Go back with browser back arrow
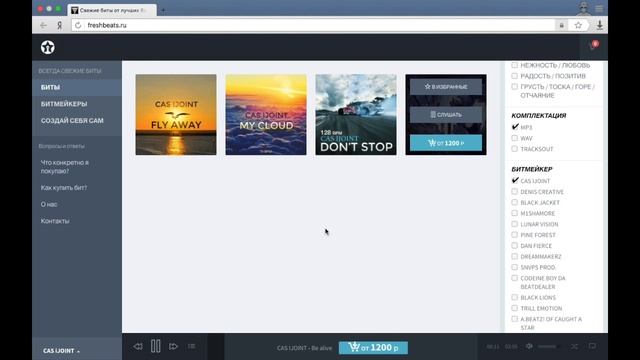Screen dimensions: 640x360 43,25
